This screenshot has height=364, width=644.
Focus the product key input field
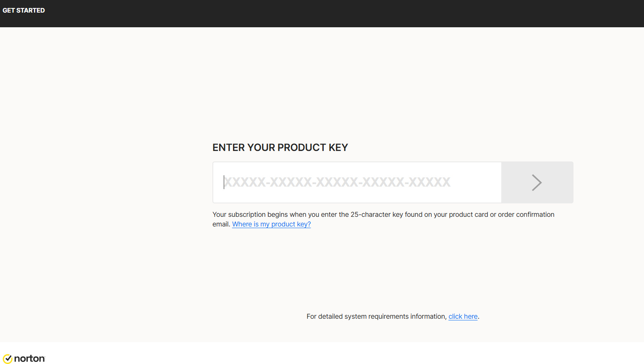[x=357, y=182]
